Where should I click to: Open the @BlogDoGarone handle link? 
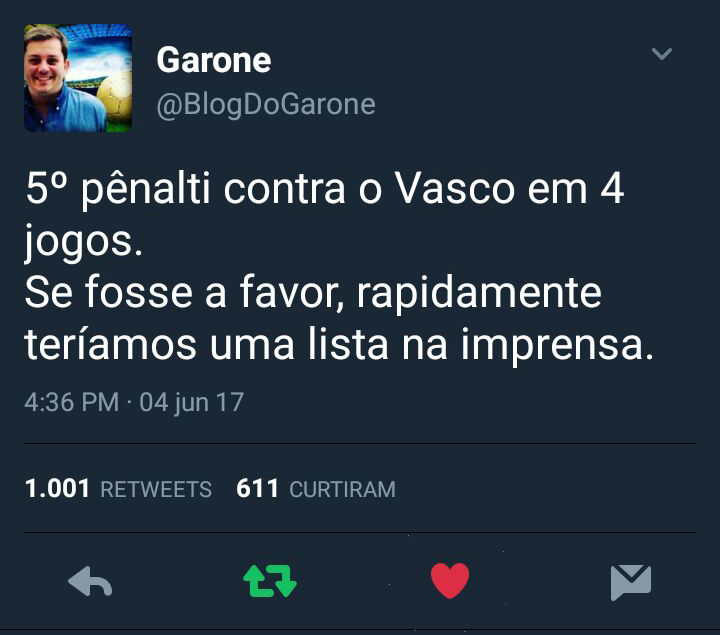[266, 105]
